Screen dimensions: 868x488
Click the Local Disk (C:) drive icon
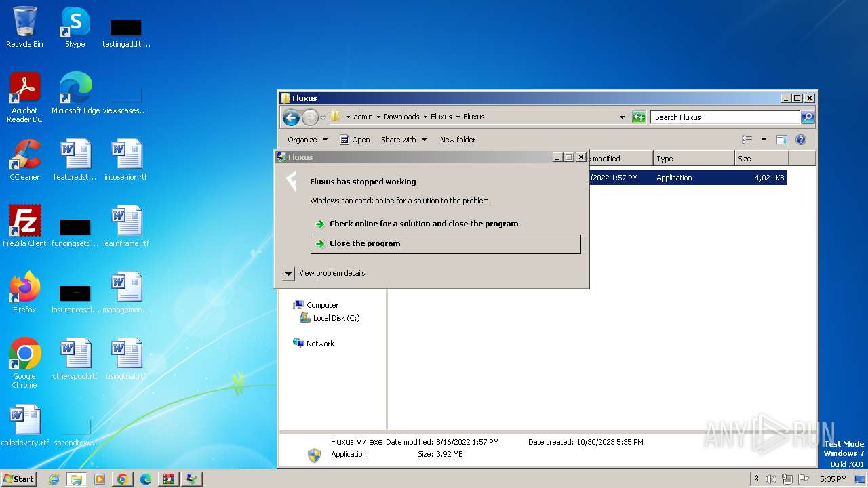[305, 318]
